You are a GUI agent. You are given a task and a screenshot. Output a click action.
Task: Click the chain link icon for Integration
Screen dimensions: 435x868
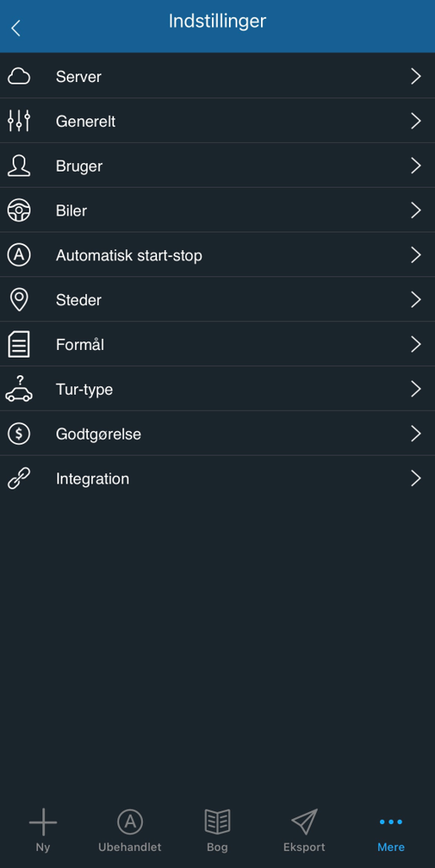19,478
